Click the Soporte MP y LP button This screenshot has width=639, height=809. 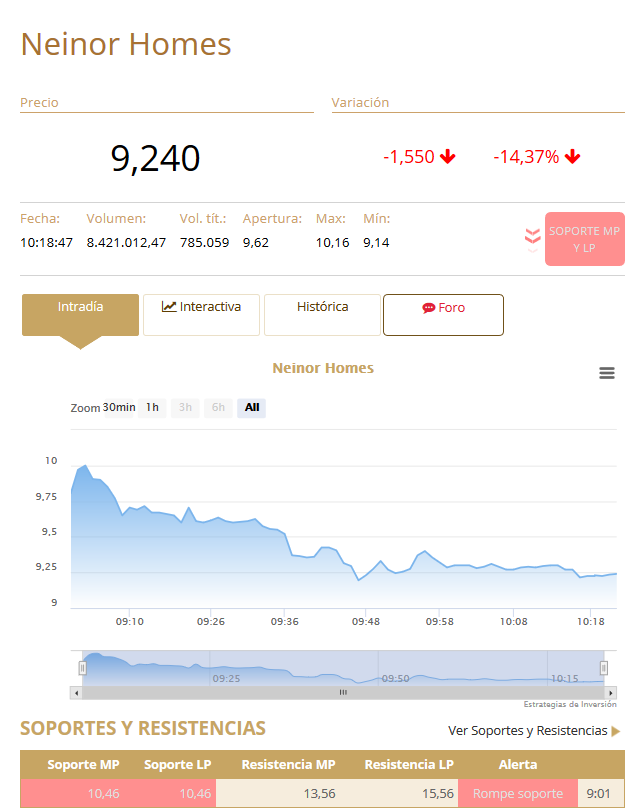[x=584, y=239]
